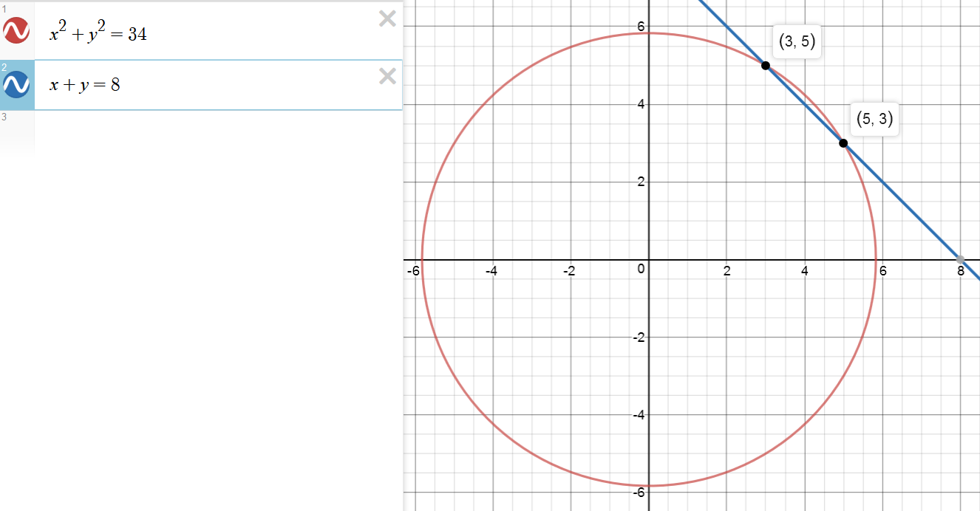The image size is (980, 511).
Task: Click the circle's bottom point on y-axis
Action: 648,486
